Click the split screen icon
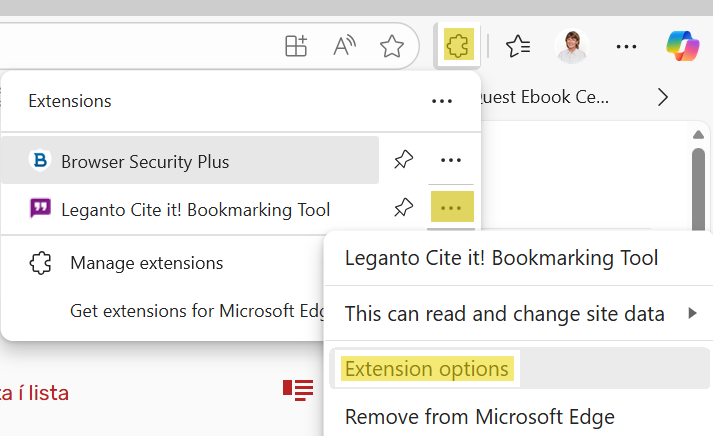Screen dimensions: 713x436 (296, 46)
